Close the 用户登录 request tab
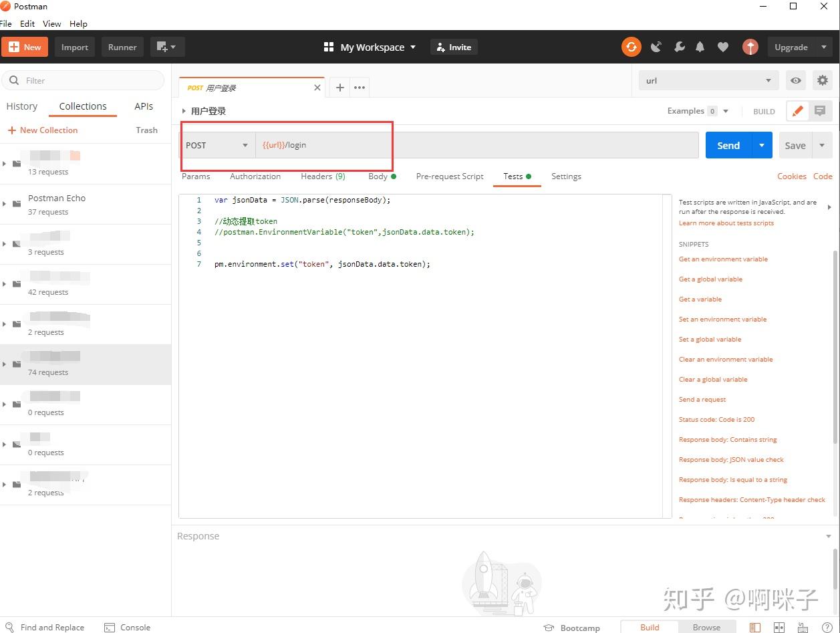The image size is (840, 633). point(317,88)
